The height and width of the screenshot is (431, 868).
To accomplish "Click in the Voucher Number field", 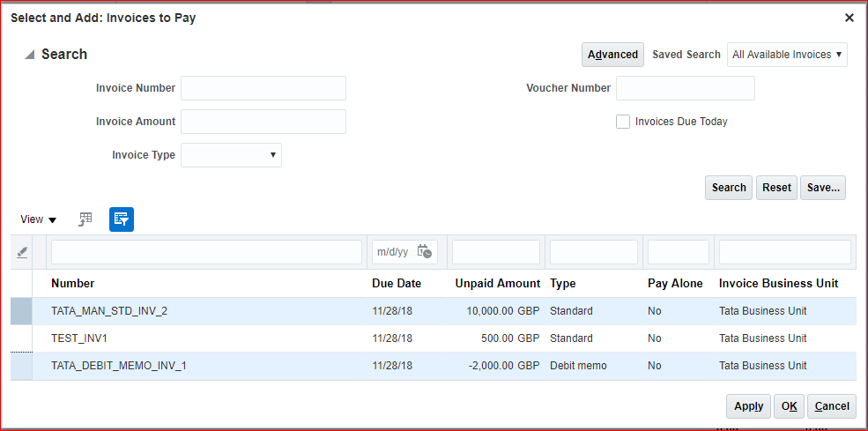I will click(x=685, y=88).
